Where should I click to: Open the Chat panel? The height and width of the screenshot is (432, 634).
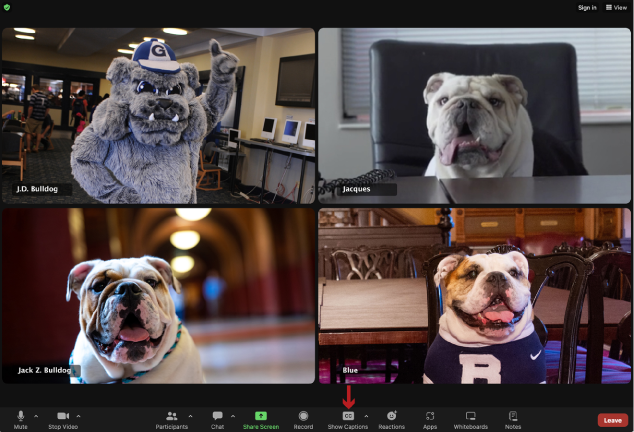tap(217, 416)
